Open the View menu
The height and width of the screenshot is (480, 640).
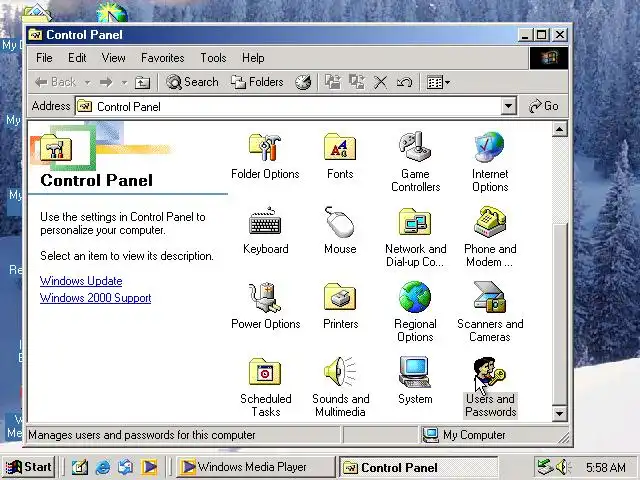tap(113, 58)
